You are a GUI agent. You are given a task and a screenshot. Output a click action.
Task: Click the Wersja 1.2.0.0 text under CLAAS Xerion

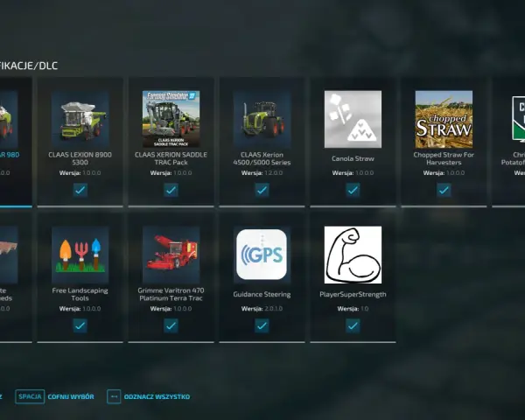[262, 173]
